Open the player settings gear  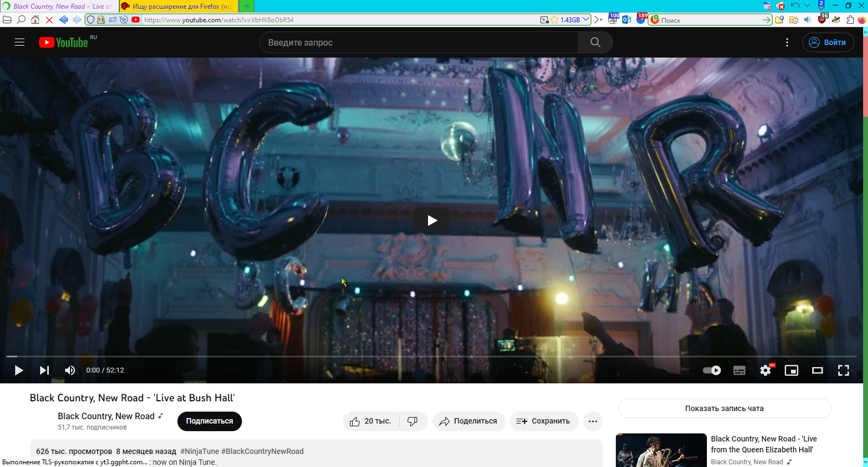[x=765, y=370]
